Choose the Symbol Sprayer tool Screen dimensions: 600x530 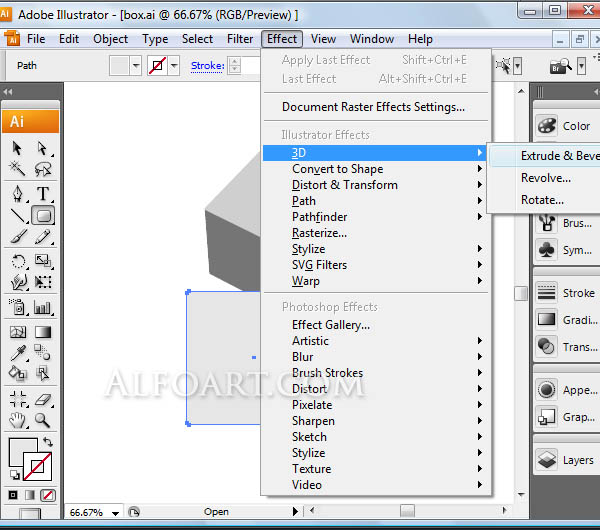(x=17, y=307)
